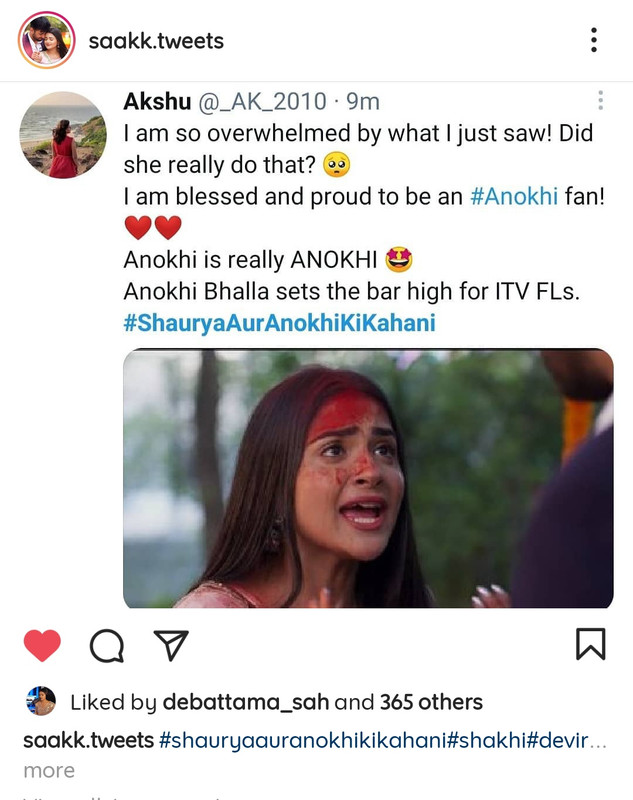Tap saakk.tweets username in caption

89,740
